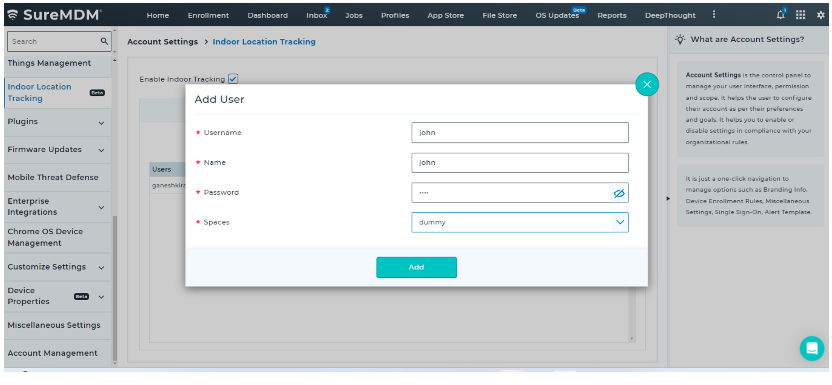
Task: Open the notifications bell icon
Action: 781,15
